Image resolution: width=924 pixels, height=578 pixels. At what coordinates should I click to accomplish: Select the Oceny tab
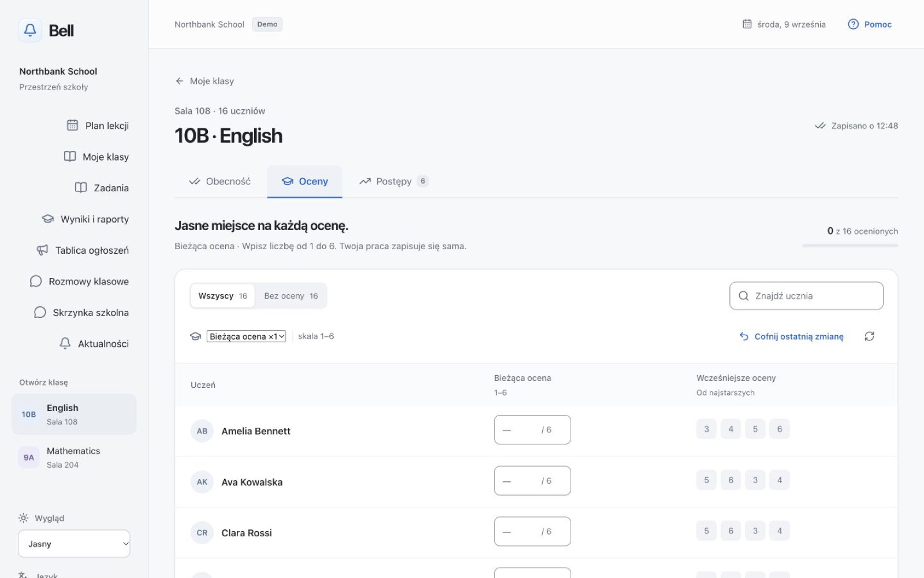pos(304,181)
